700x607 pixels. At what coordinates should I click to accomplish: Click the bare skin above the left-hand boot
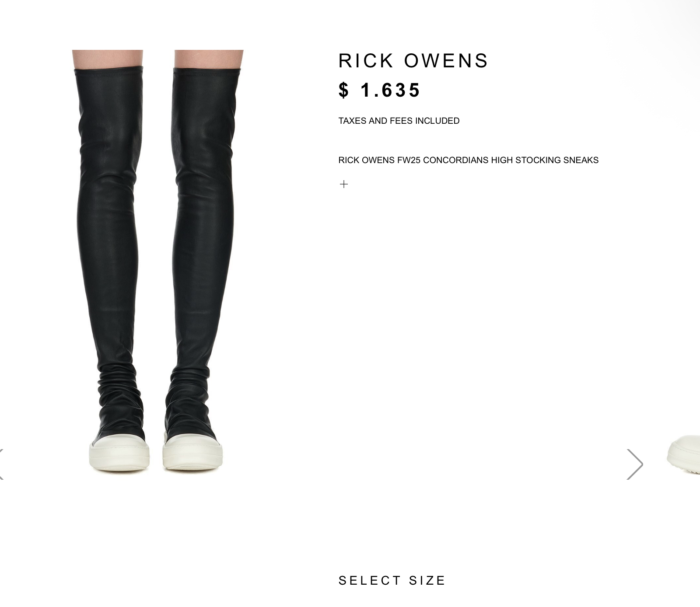108,59
